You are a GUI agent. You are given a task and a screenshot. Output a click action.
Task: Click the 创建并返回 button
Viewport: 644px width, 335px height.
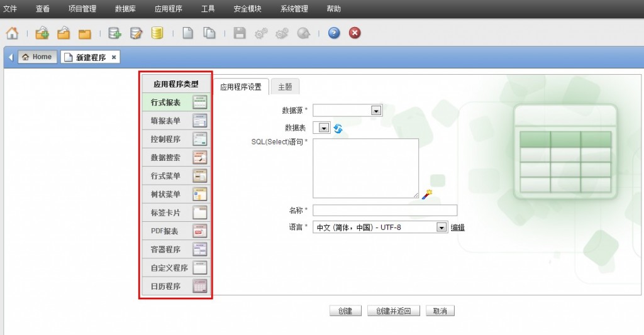[394, 310]
